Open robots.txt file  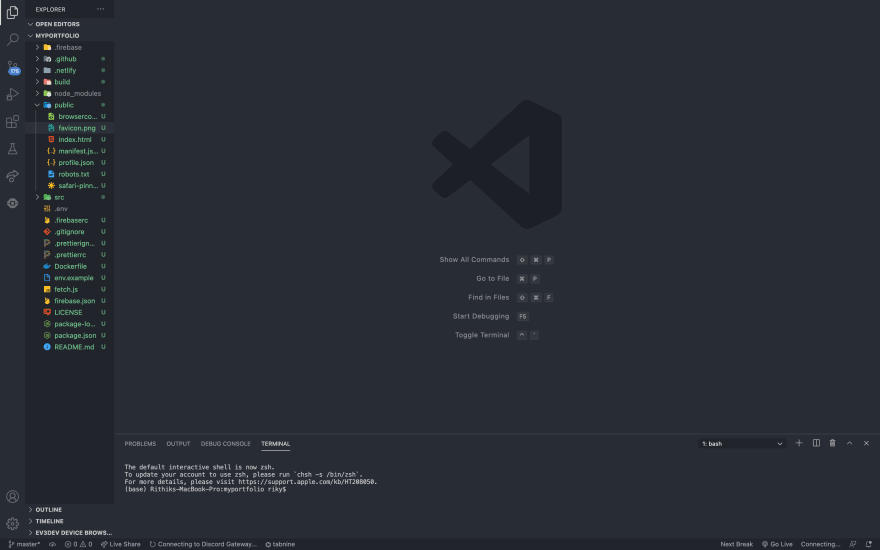tap(70, 174)
